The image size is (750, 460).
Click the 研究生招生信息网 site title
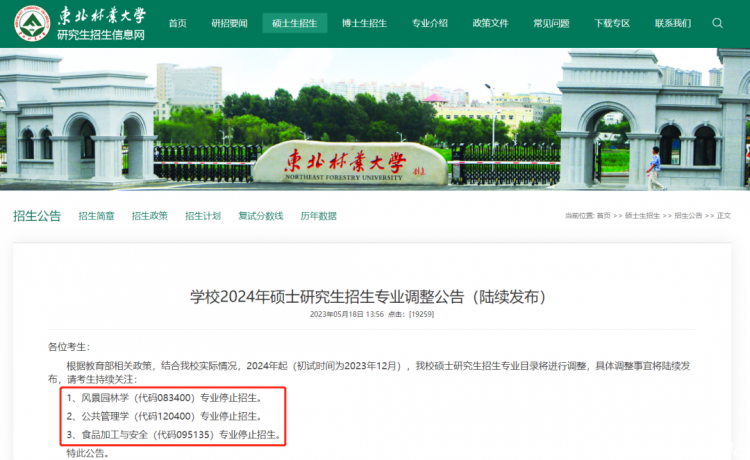point(101,35)
